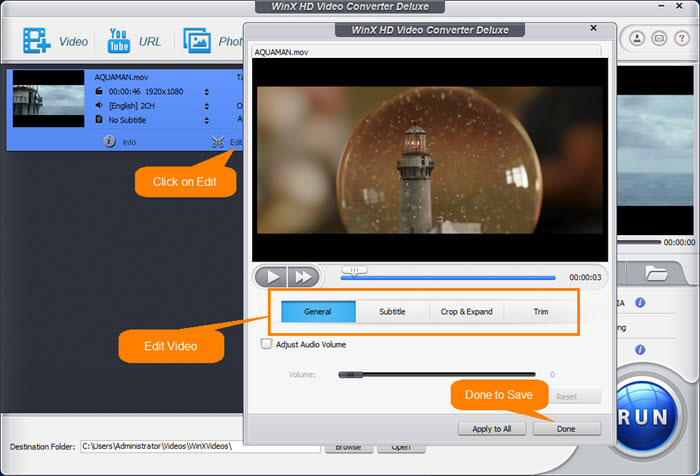
Task: Click the AQUAMAN.mov file name in list
Action: tap(121, 77)
